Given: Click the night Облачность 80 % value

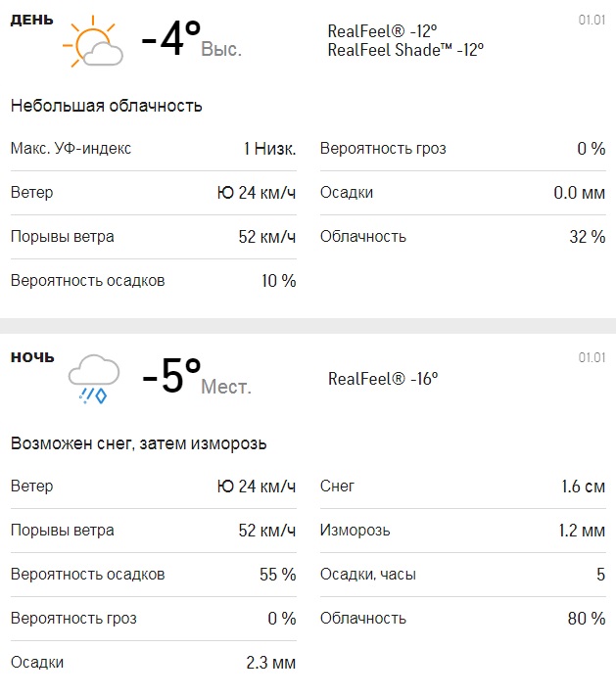Looking at the screenshot, I should [x=587, y=619].
